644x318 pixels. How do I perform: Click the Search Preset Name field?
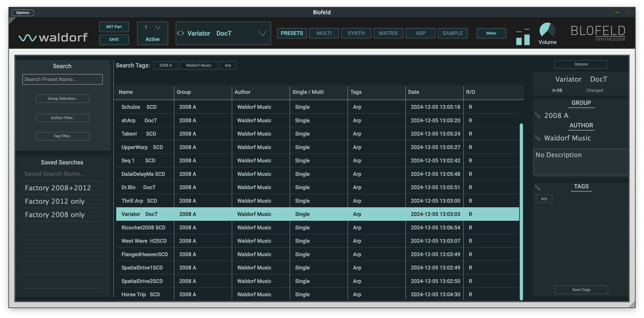coord(62,79)
